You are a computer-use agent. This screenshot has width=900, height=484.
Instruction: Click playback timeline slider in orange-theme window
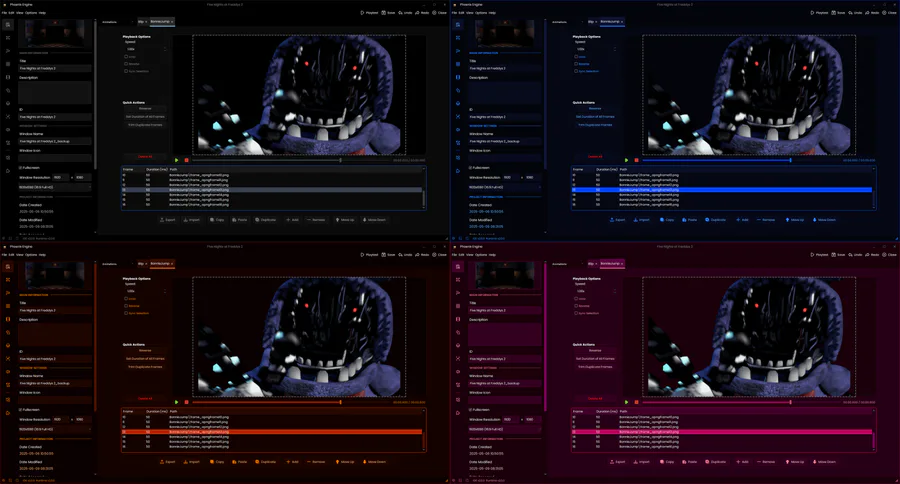point(292,402)
